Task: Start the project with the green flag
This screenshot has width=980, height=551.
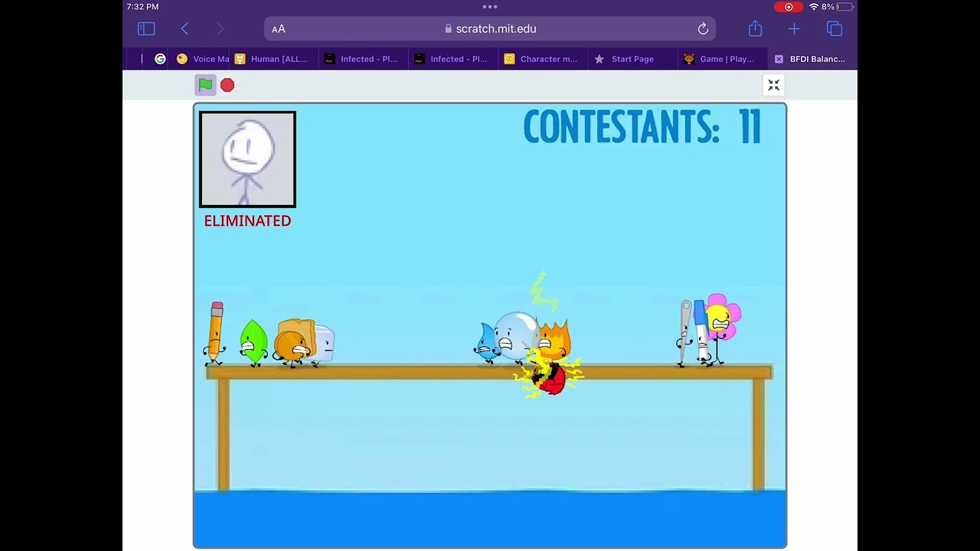Action: coord(205,85)
